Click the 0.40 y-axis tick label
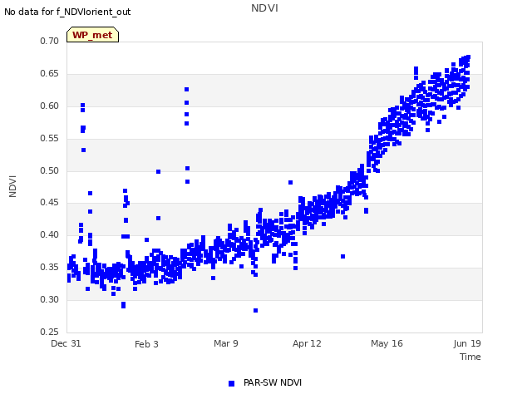 coord(50,234)
